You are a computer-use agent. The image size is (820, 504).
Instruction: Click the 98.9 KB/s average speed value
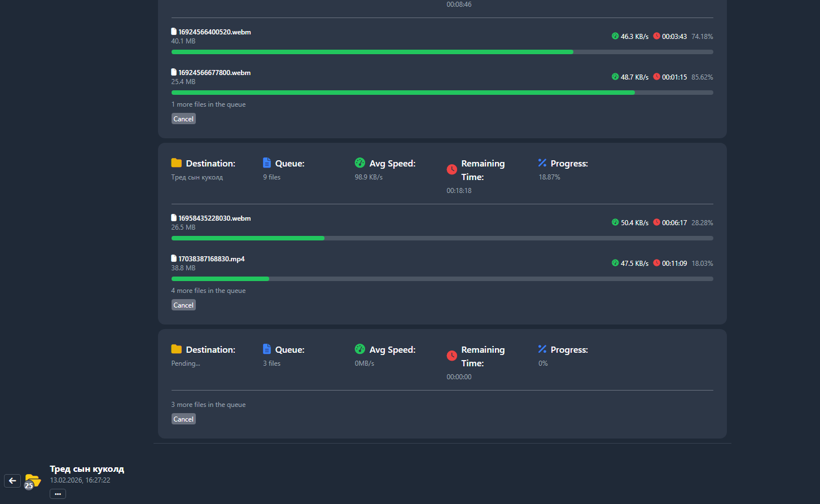tap(369, 177)
